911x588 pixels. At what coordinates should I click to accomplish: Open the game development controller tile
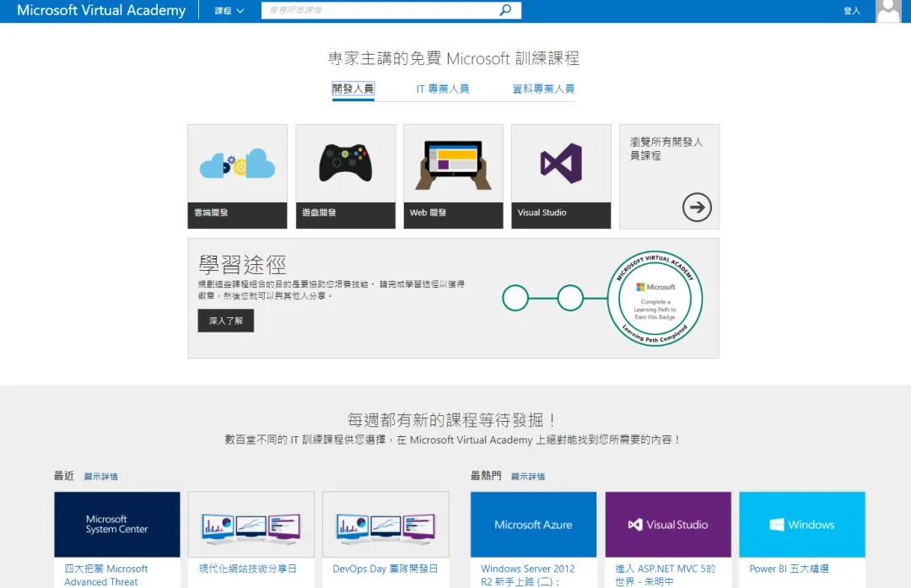tap(346, 176)
